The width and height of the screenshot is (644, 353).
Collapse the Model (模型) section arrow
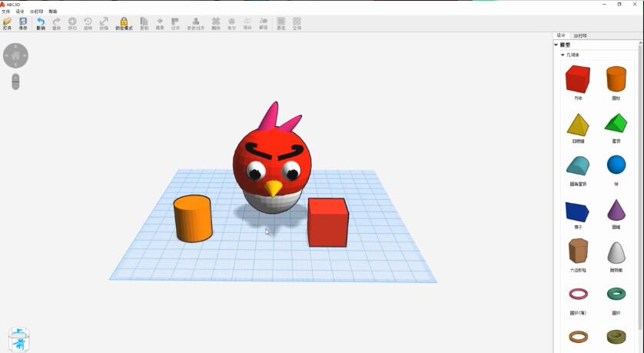tap(556, 45)
